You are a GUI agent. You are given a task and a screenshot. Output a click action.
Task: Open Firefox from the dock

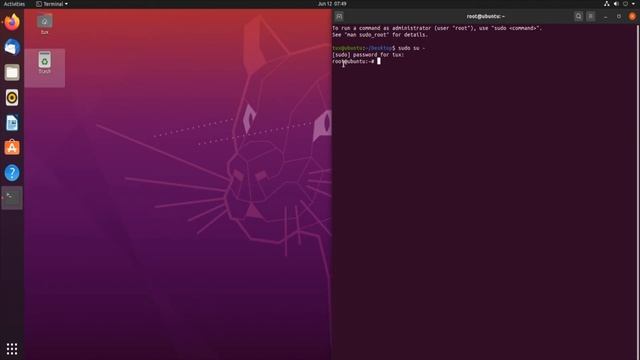coord(12,22)
